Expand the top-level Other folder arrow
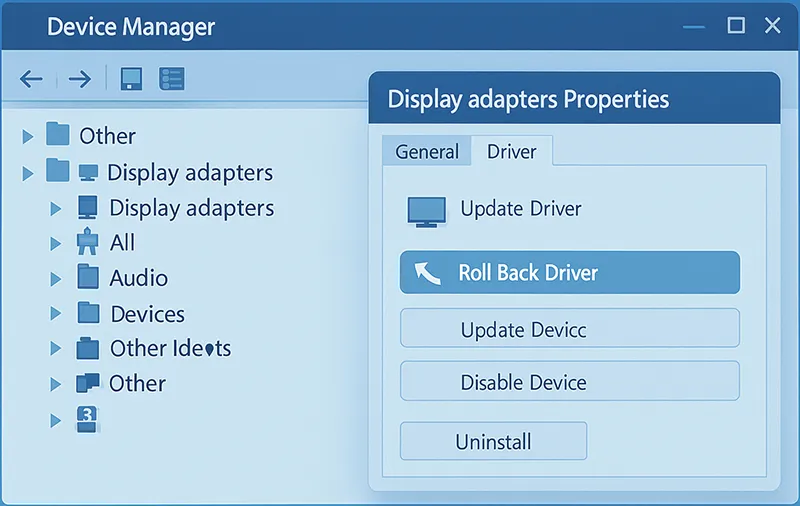800x506 pixels. click(28, 137)
